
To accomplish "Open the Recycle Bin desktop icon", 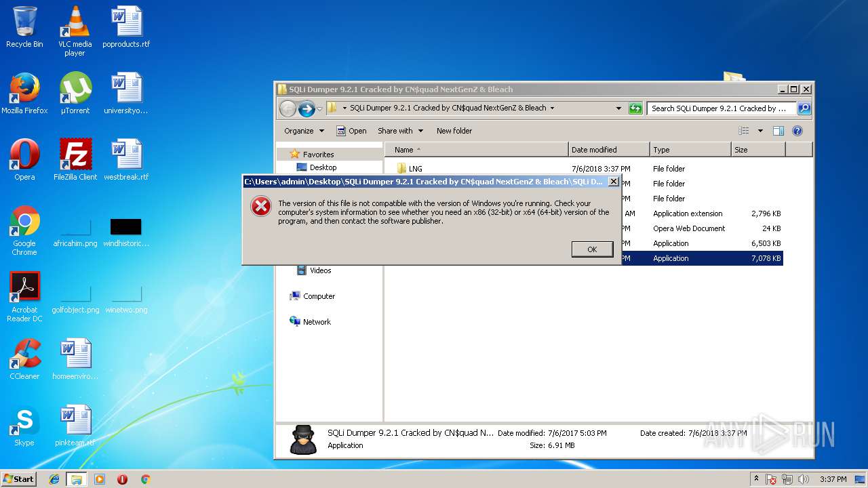I will (x=24, y=27).
